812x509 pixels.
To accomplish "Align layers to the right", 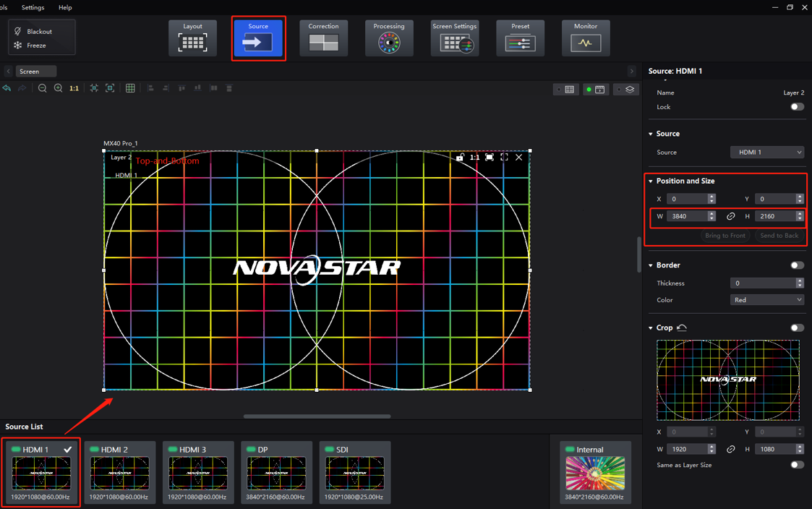I will pyautogui.click(x=166, y=88).
